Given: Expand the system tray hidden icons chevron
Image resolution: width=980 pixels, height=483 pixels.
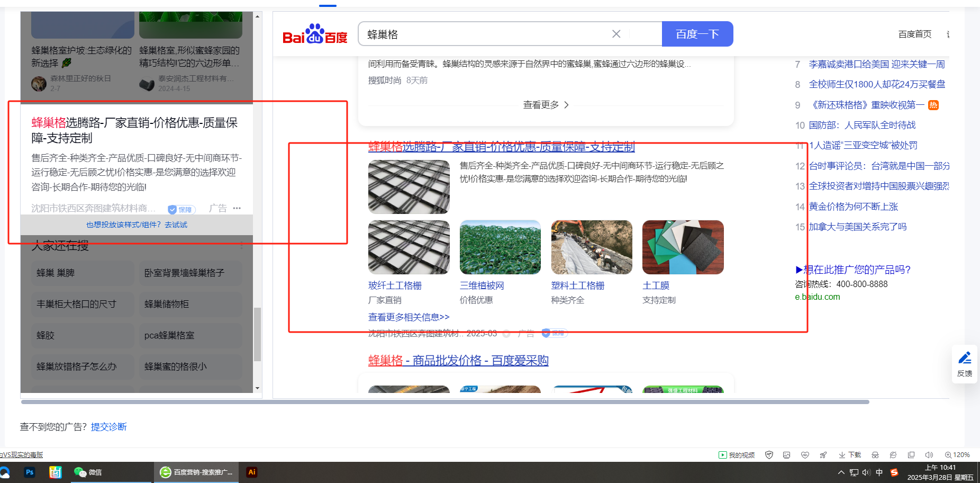Looking at the screenshot, I should (x=841, y=472).
